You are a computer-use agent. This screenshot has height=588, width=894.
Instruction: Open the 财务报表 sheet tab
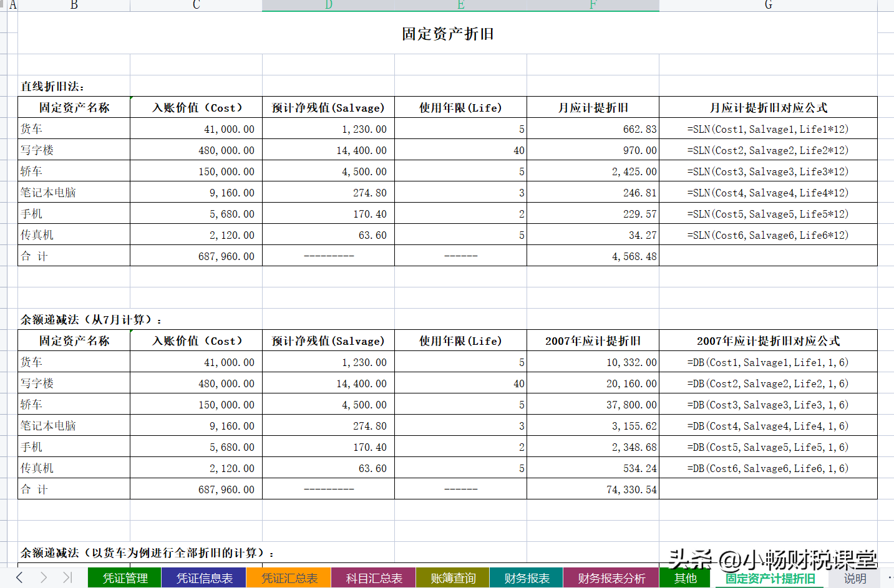(525, 578)
